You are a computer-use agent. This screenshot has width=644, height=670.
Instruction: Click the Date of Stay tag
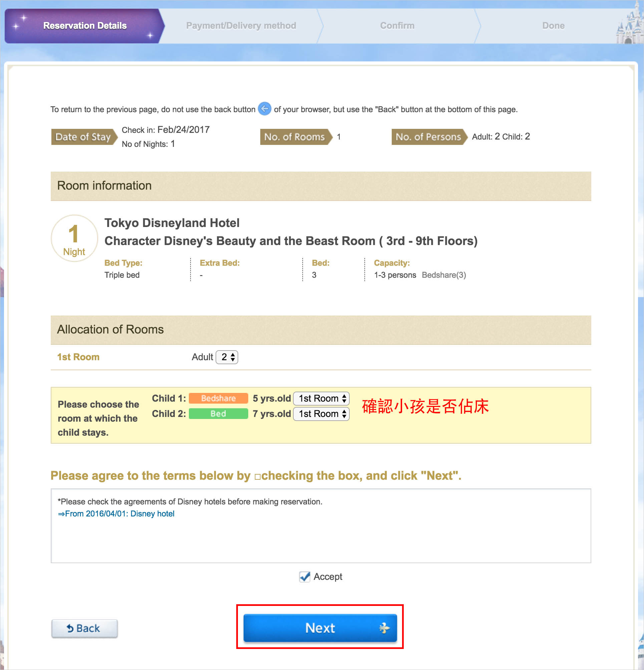click(84, 137)
